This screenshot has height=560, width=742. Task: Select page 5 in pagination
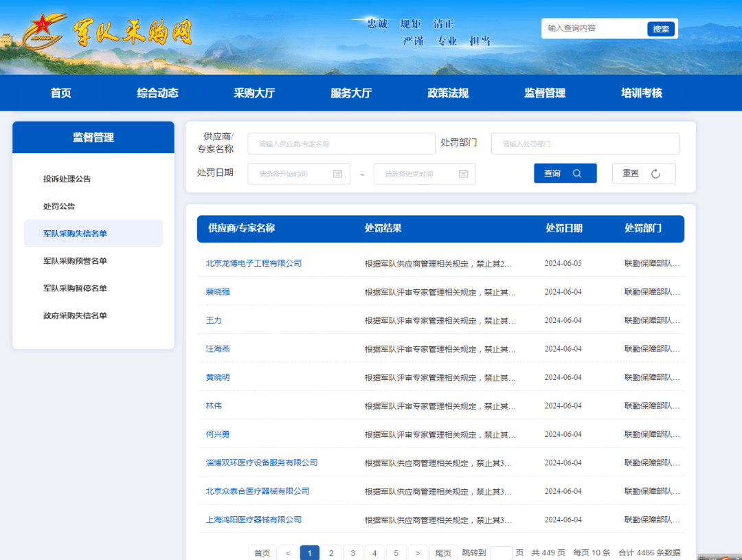[x=396, y=553]
